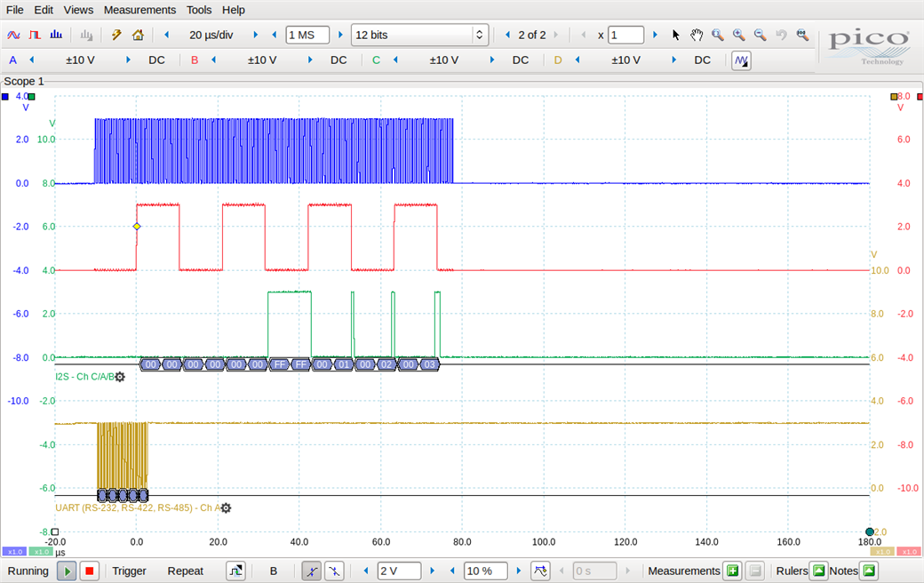The image size is (924, 583).
Task: Open I2S decoder settings gear
Action: pos(120,377)
